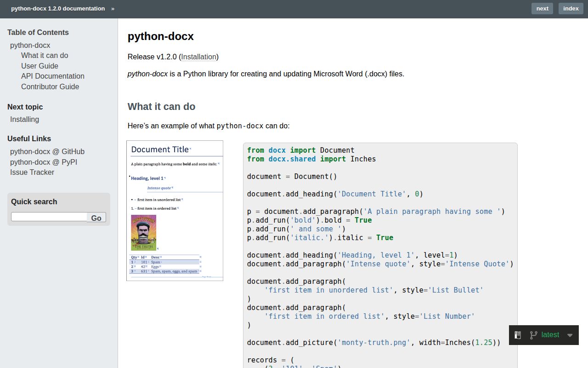588x368 pixels.
Task: Click the What it can do heading
Action: pos(161,107)
